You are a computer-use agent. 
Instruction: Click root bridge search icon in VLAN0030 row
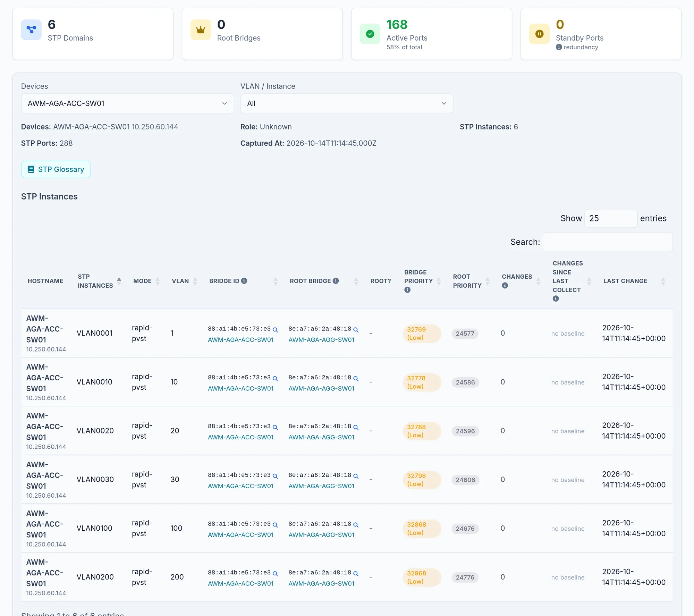point(356,476)
